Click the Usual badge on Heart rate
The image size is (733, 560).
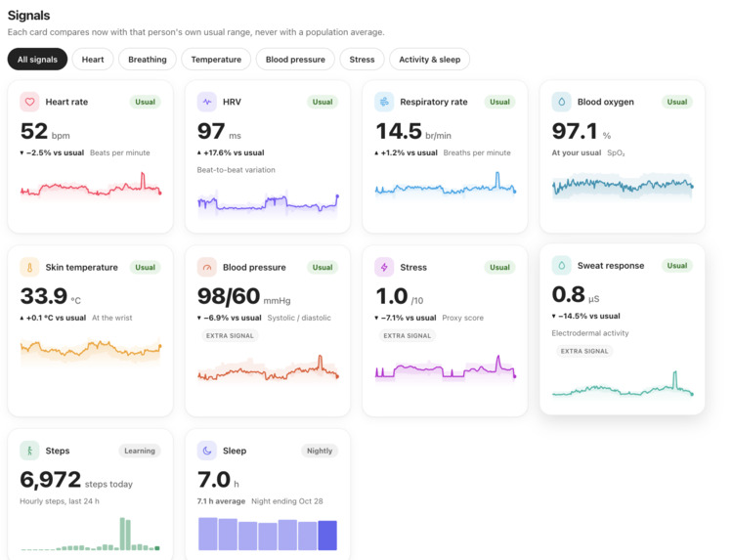(145, 102)
